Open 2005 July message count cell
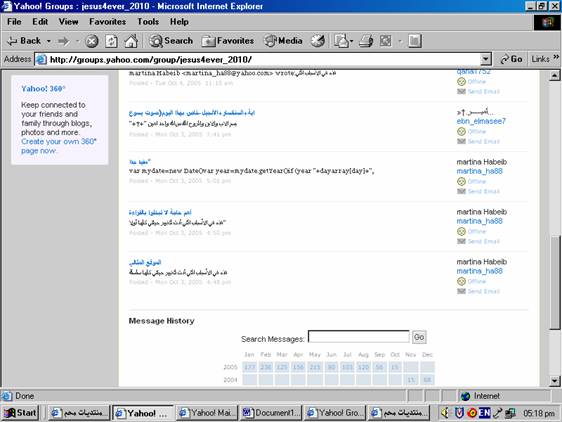Image resolution: width=562 pixels, height=422 pixels. coord(347,367)
